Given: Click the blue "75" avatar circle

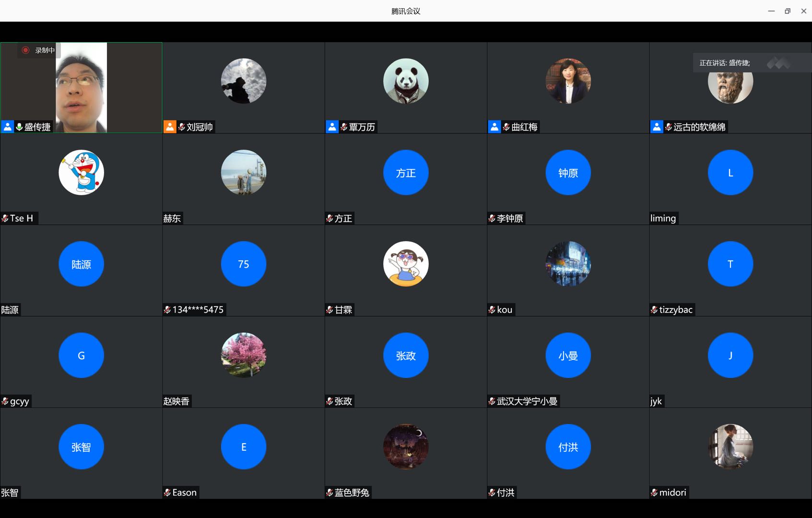Looking at the screenshot, I should click(244, 264).
